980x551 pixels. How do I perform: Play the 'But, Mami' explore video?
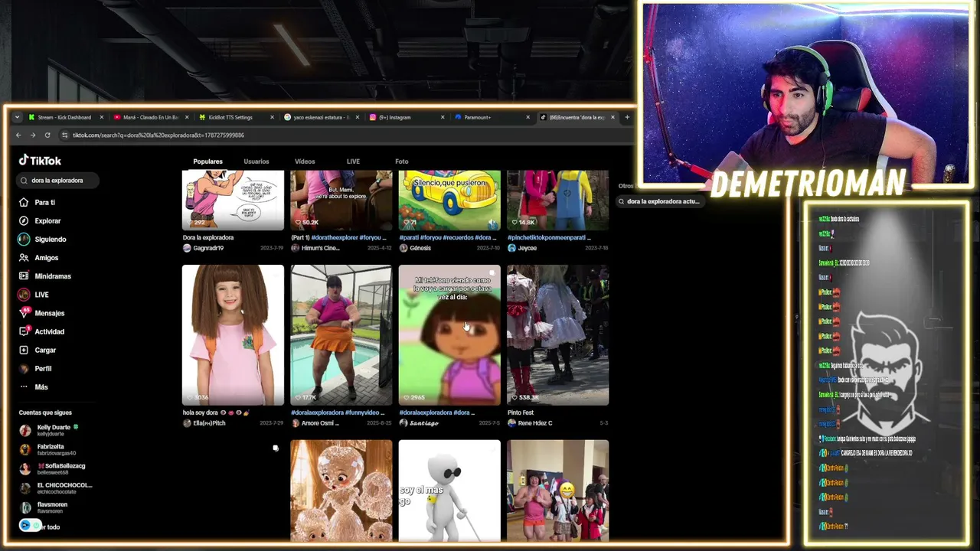341,201
